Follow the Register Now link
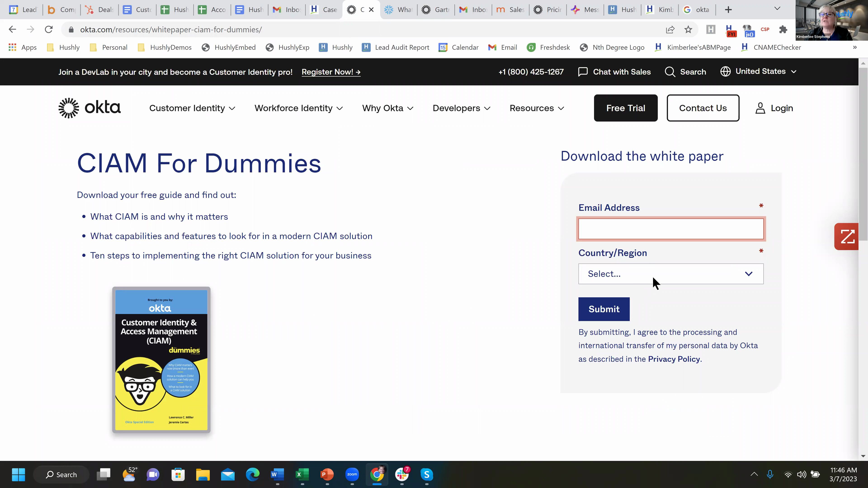Viewport: 868px width, 488px height. tap(331, 72)
